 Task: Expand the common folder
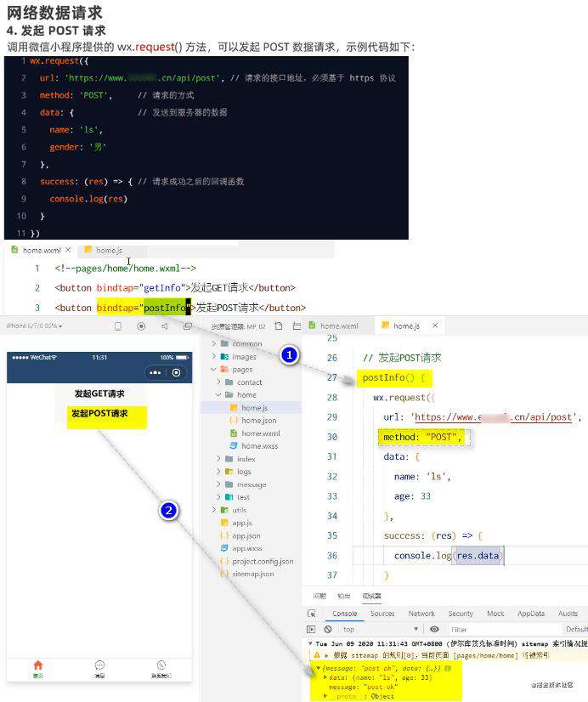coord(214,343)
